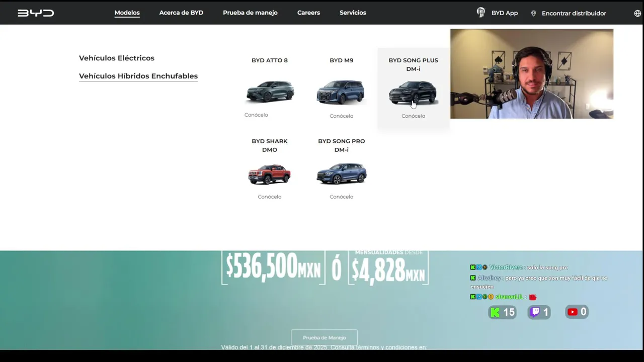The height and width of the screenshot is (362, 644).
Task: Click the Kick badge beside VictorRivero
Action: point(473,267)
